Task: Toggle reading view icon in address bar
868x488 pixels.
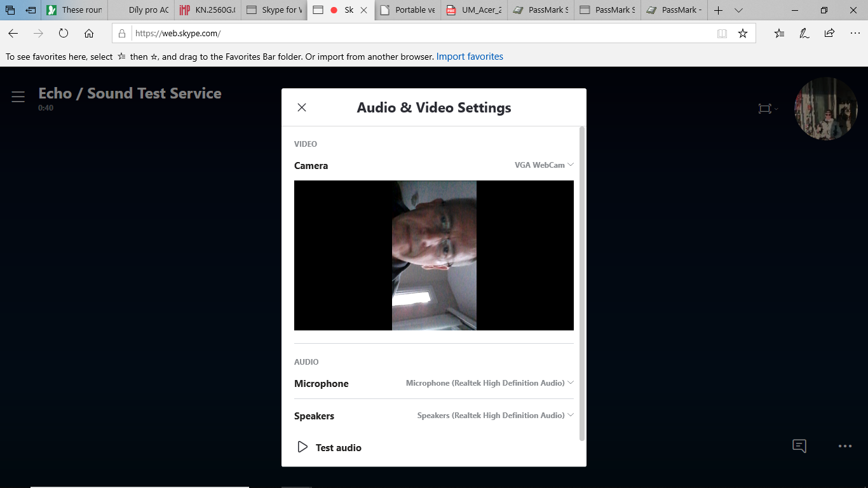Action: 722,34
